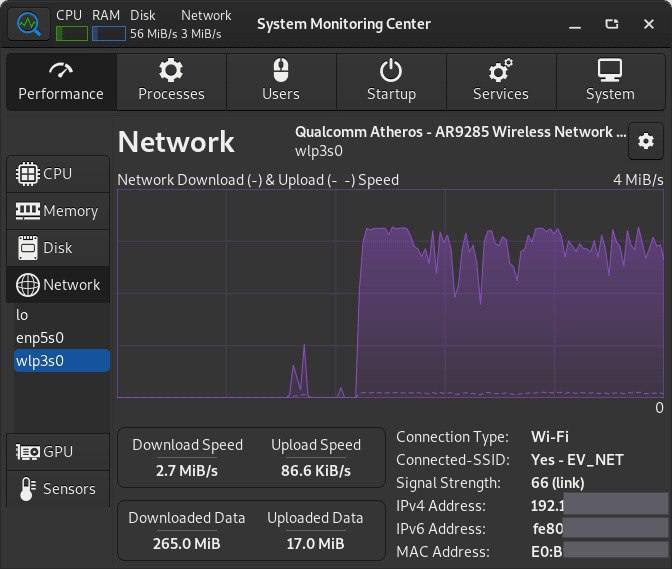Click the SSID value Yes - EV_NET
Image resolution: width=672 pixels, height=569 pixels.
(x=577, y=460)
